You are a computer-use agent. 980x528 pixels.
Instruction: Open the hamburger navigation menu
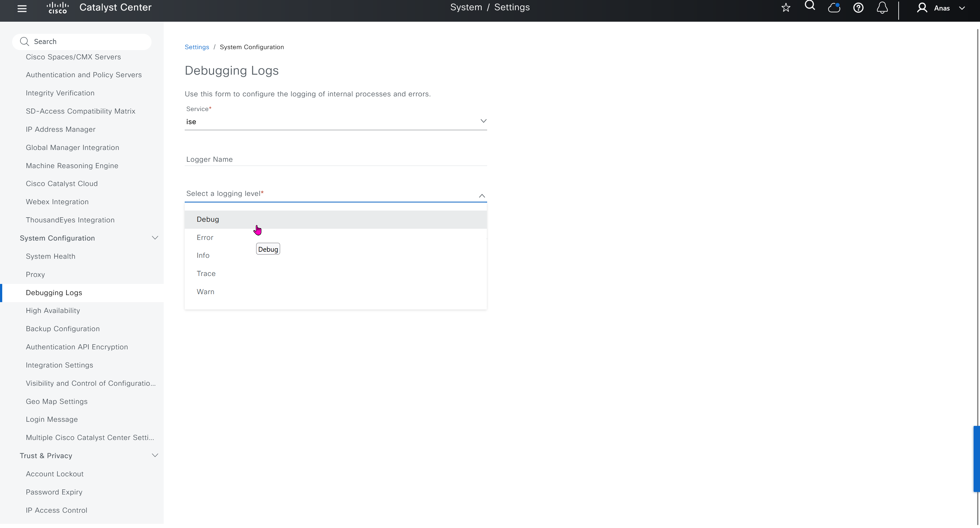(x=22, y=8)
